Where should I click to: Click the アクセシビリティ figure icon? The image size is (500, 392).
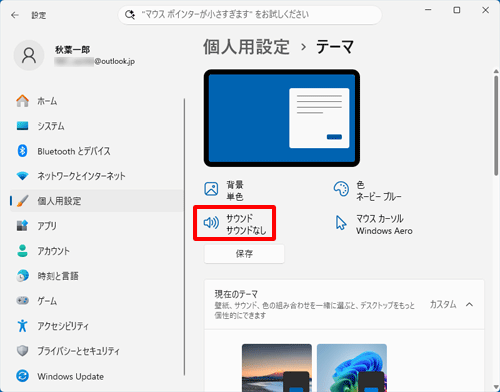click(x=22, y=326)
